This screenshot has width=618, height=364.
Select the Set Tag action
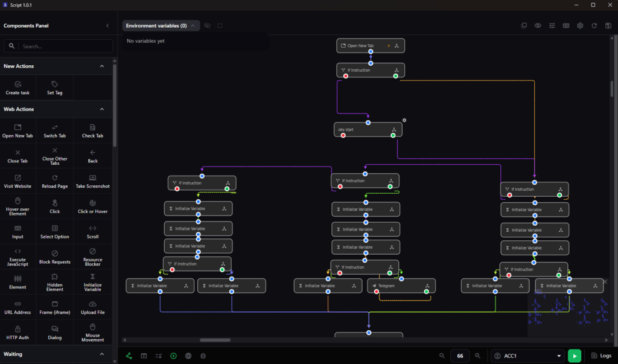[x=55, y=88]
